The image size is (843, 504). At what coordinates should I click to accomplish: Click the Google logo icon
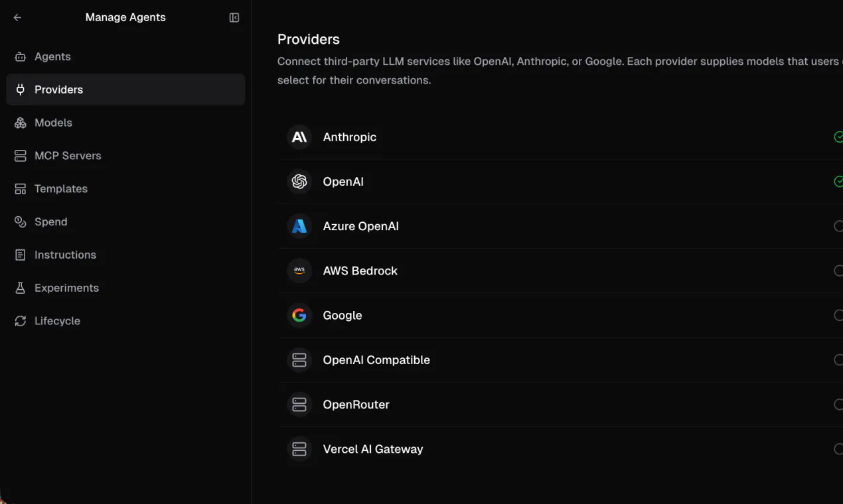[x=299, y=315]
